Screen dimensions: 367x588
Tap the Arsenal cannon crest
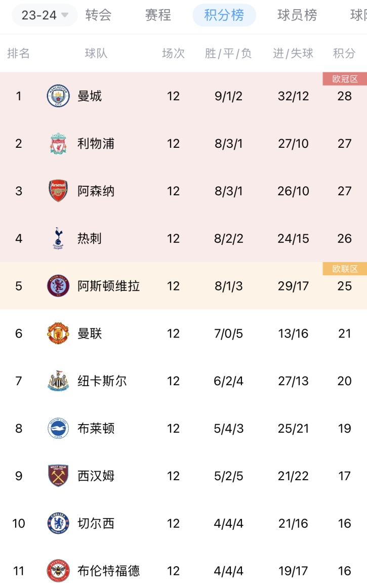pos(58,191)
